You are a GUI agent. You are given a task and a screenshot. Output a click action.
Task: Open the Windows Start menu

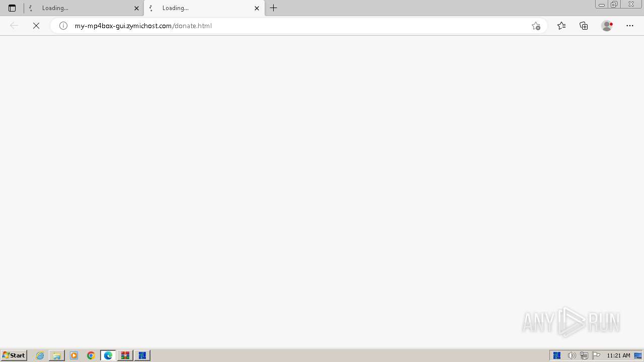(14, 355)
